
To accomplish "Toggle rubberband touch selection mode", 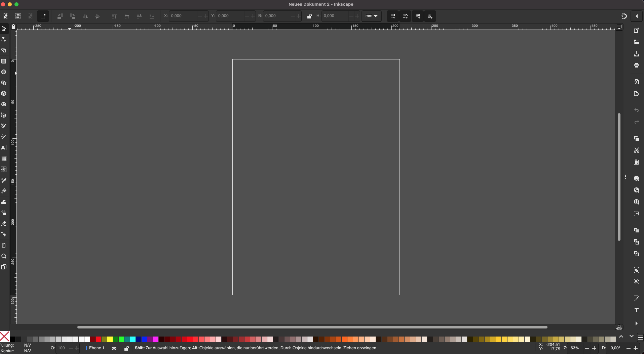I will (43, 16).
